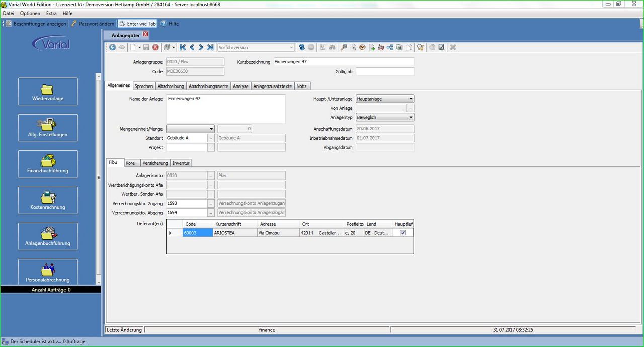Open the Optionen menu
This screenshot has width=644, height=347.
click(x=30, y=13)
